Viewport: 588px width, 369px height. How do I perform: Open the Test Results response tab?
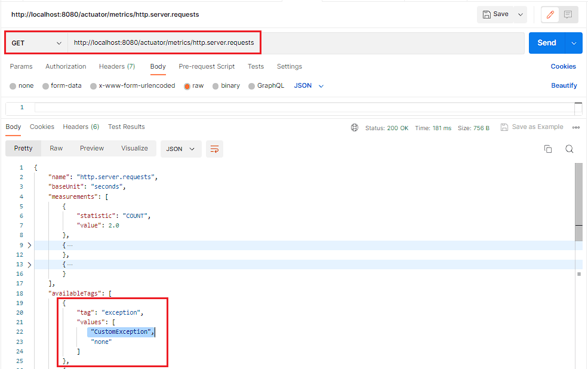point(126,127)
